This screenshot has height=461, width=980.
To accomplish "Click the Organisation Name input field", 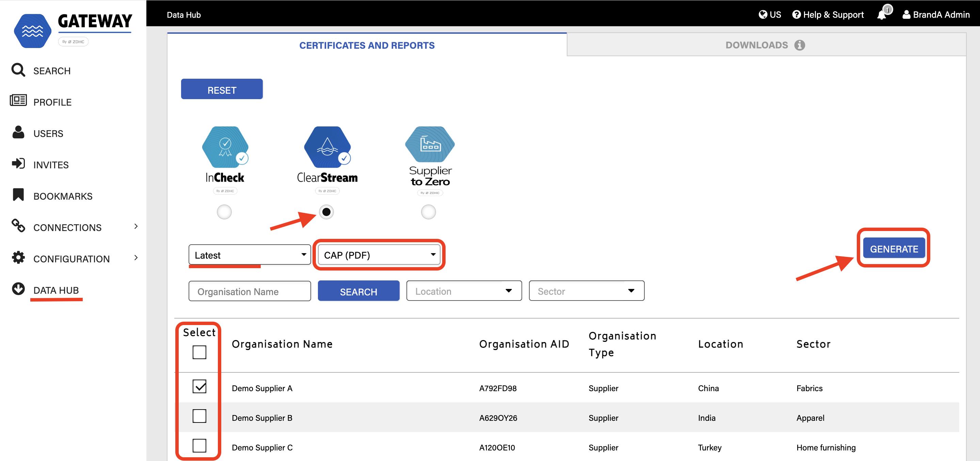I will pos(250,292).
